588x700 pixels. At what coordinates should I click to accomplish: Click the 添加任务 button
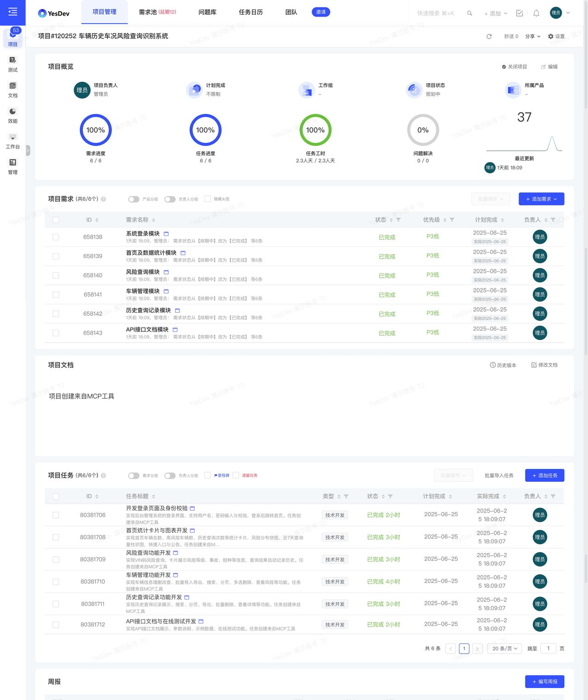[x=544, y=475]
